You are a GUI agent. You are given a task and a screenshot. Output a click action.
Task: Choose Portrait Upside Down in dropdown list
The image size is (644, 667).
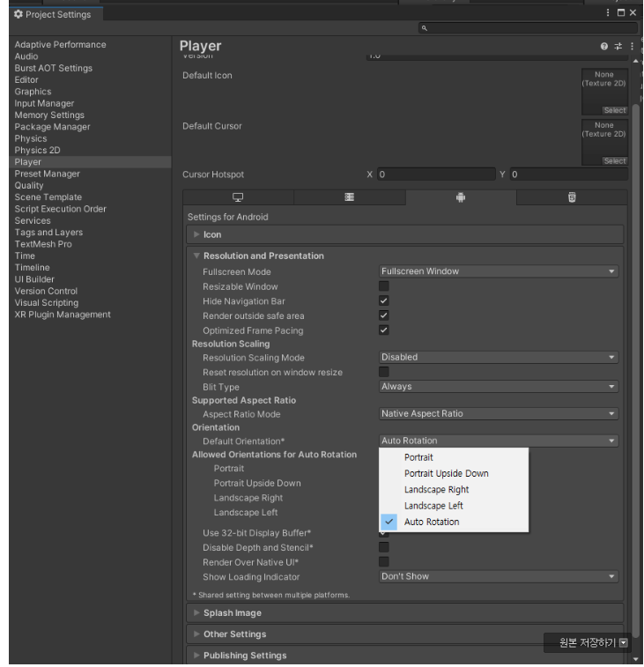click(454, 474)
